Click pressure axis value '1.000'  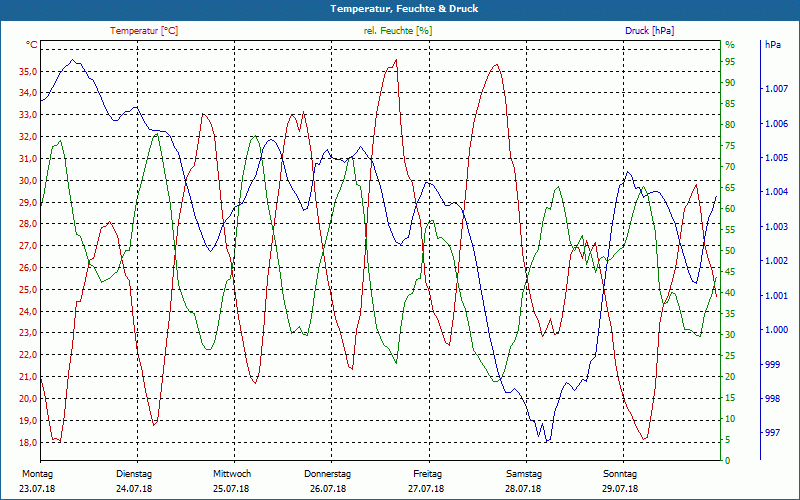click(x=776, y=330)
